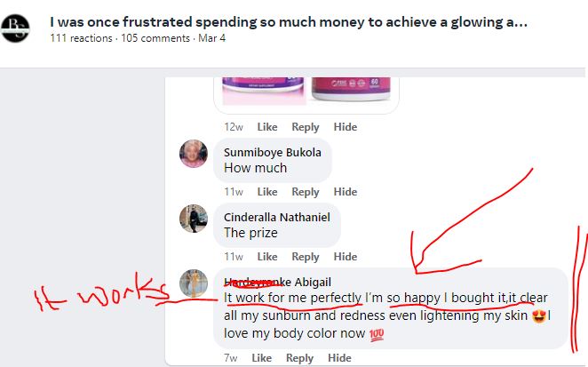This screenshot has width=588, height=367.
Task: Open Sunmiboye Bukola's name link
Action: point(272,152)
